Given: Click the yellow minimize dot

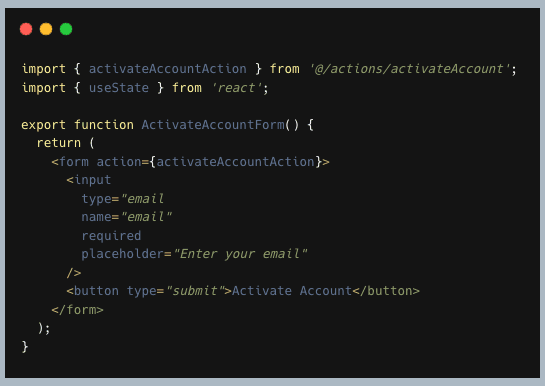Looking at the screenshot, I should tap(46, 29).
